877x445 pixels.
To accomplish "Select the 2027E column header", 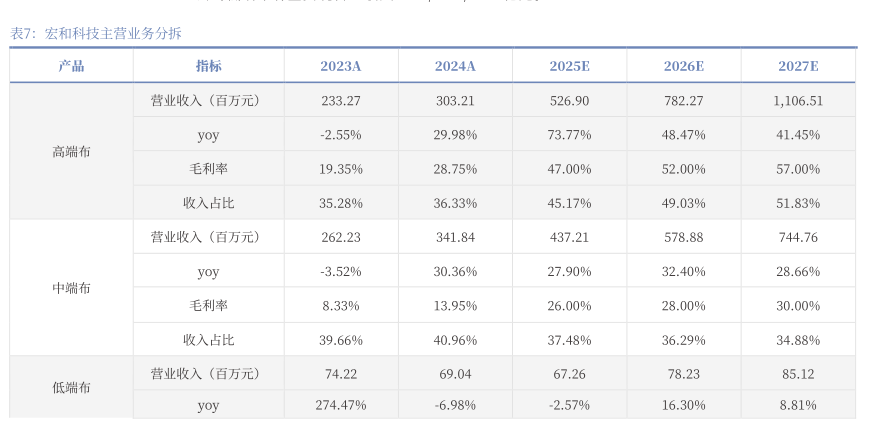I will click(798, 66).
